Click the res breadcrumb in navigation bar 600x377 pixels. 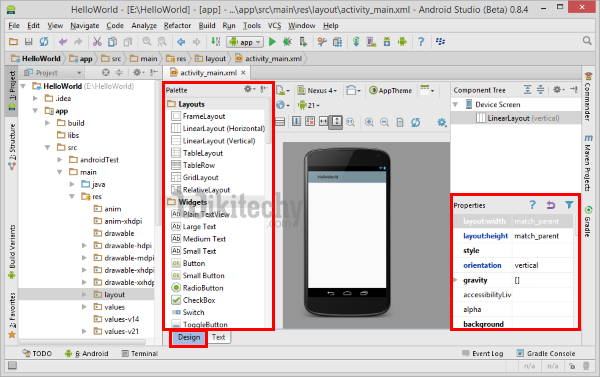(176, 59)
